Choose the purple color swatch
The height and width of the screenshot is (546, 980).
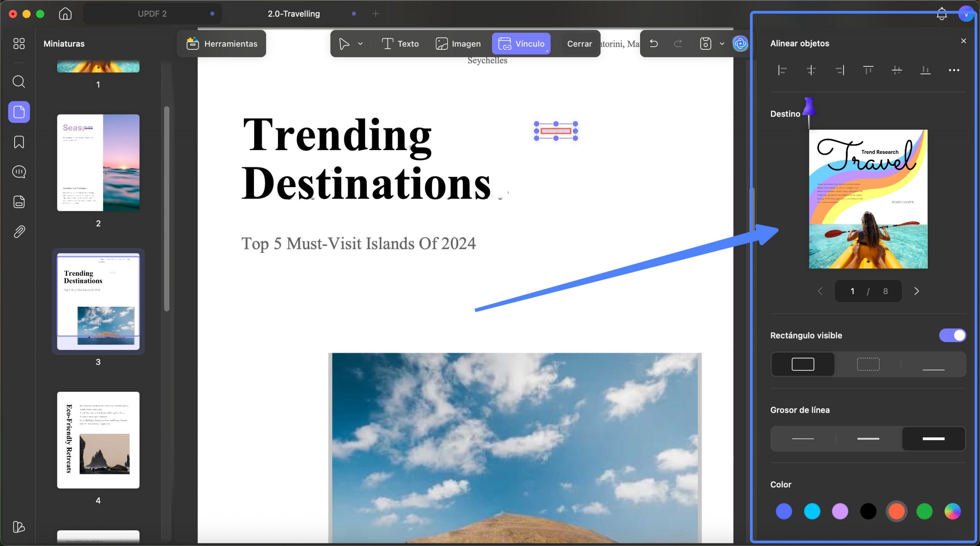[840, 512]
